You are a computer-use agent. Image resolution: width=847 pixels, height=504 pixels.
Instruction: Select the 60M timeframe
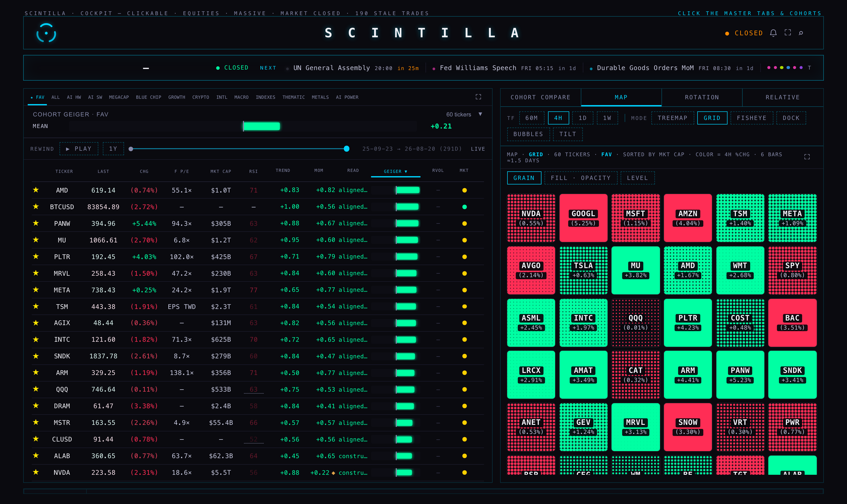coord(531,118)
